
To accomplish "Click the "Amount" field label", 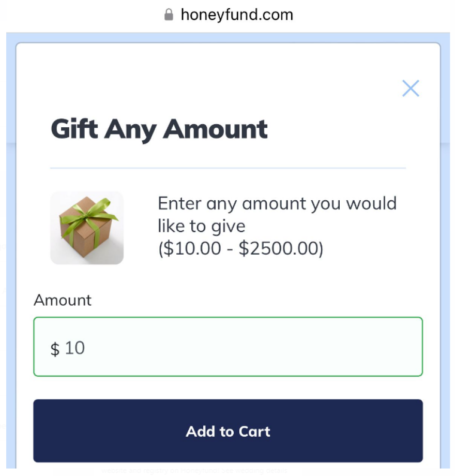I will (63, 300).
